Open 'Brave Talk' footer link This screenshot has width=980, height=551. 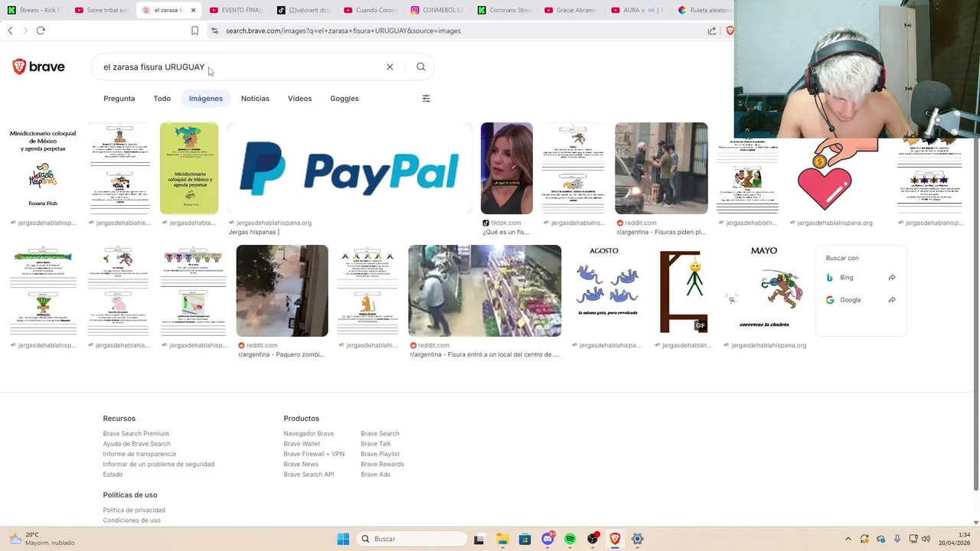(x=376, y=444)
